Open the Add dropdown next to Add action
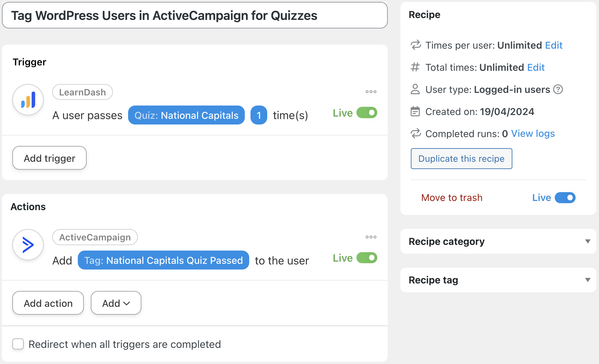The image size is (599, 364). pyautogui.click(x=116, y=303)
